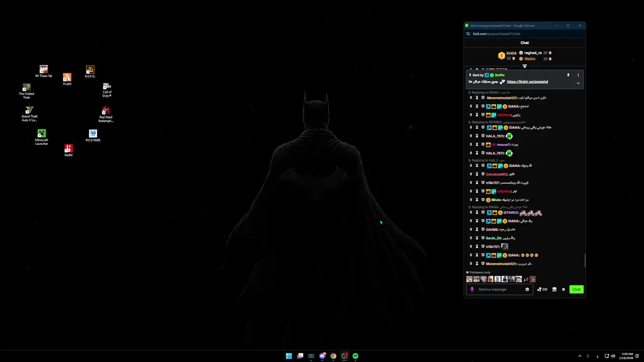Open OBS Studio from the taskbar
The image size is (644, 362).
click(344, 356)
